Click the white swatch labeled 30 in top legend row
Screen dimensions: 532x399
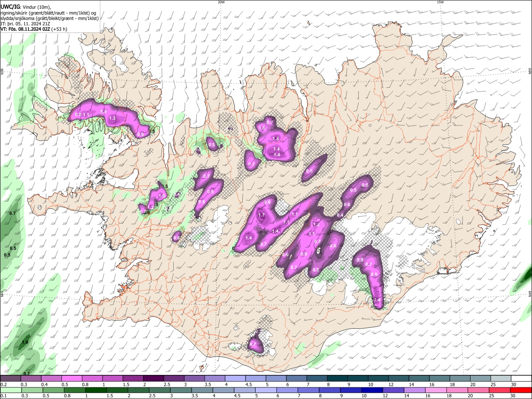pos(521,379)
